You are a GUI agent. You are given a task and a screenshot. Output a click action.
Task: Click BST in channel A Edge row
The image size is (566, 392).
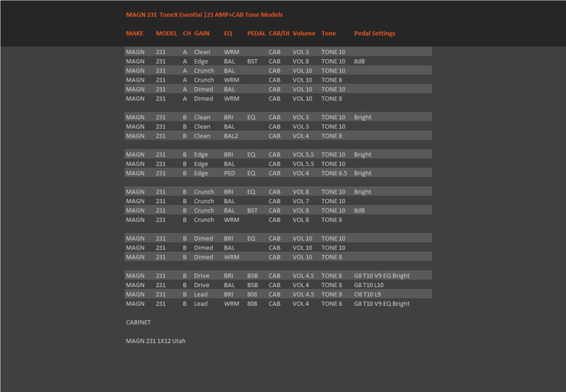pos(252,61)
